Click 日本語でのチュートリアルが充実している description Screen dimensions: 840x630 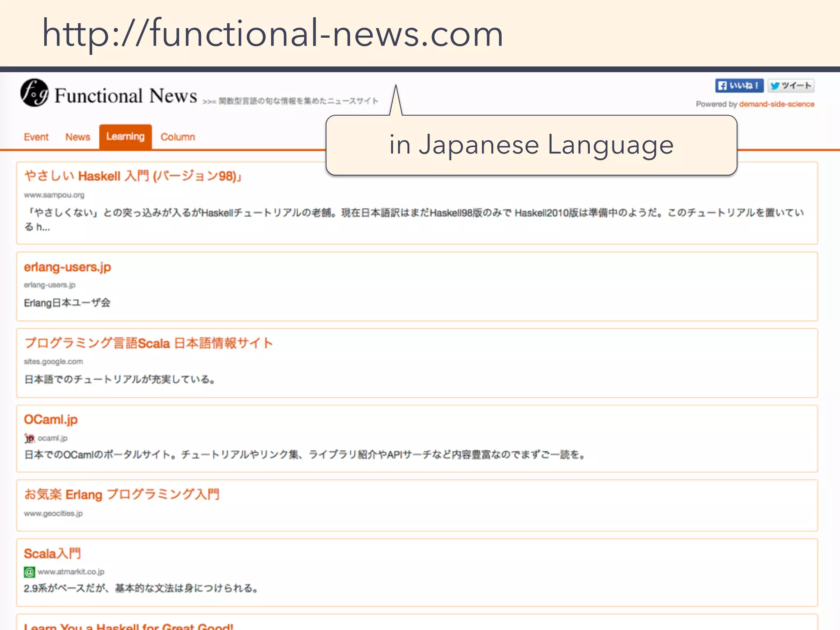120,379
